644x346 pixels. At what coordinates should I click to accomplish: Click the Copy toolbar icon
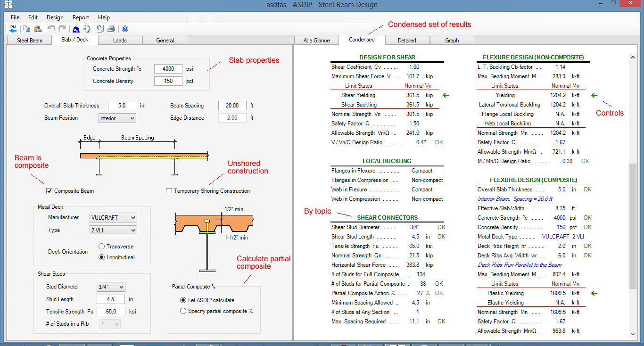[27, 29]
